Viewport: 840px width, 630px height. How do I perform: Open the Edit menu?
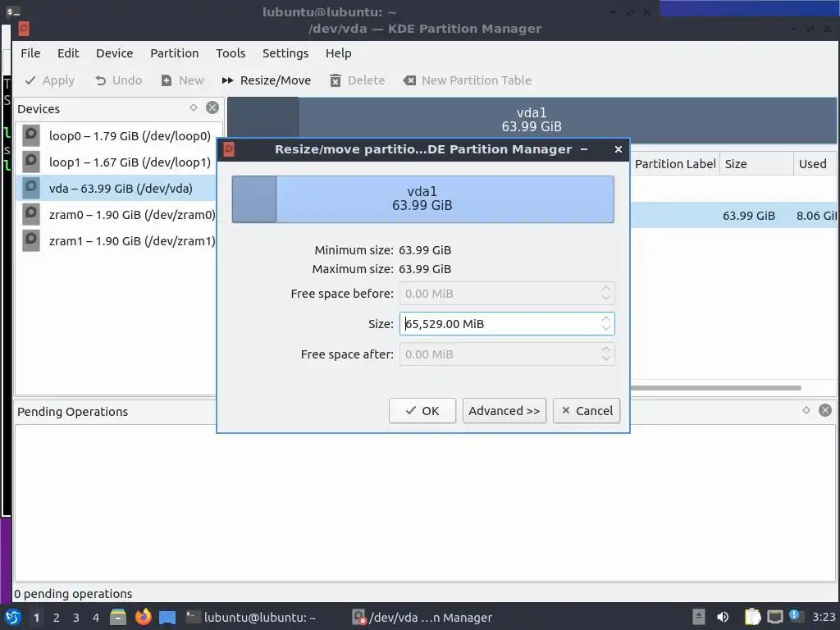tap(68, 53)
